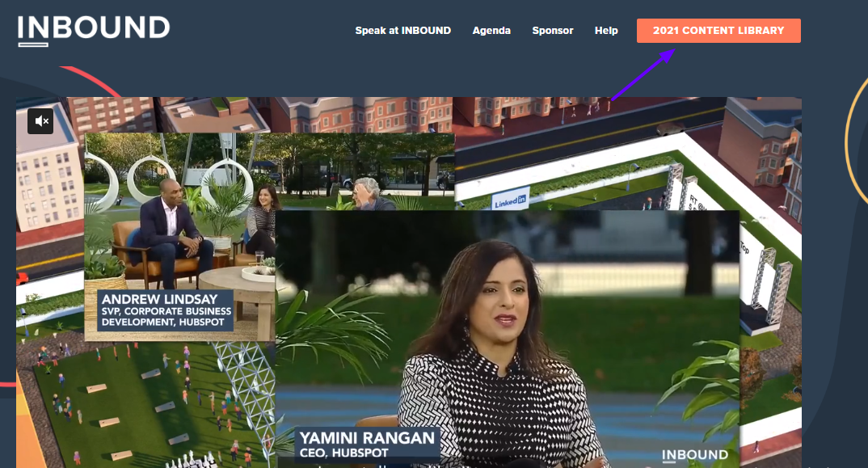This screenshot has width=868, height=468.
Task: Select the Sponsor navigation link
Action: pos(553,31)
